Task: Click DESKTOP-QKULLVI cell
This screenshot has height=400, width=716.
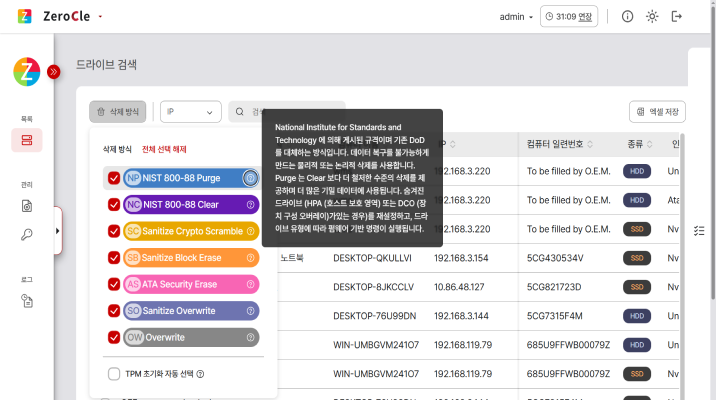Action: click(372, 258)
